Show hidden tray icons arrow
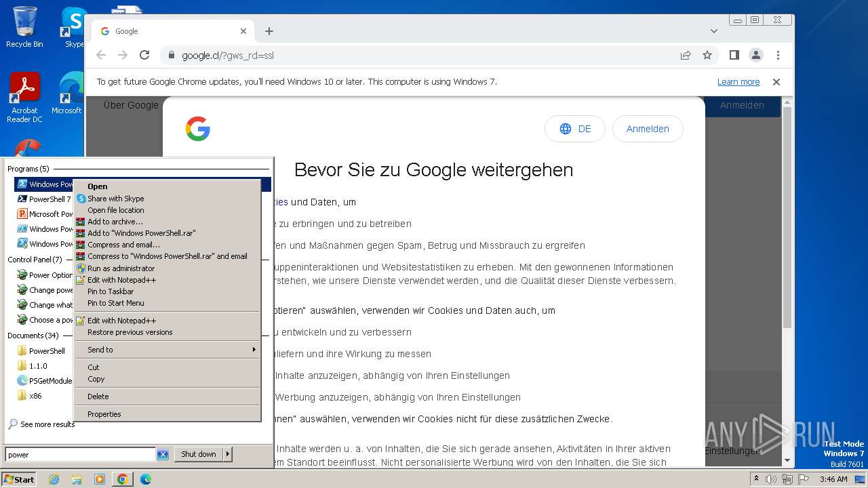 coord(756,479)
